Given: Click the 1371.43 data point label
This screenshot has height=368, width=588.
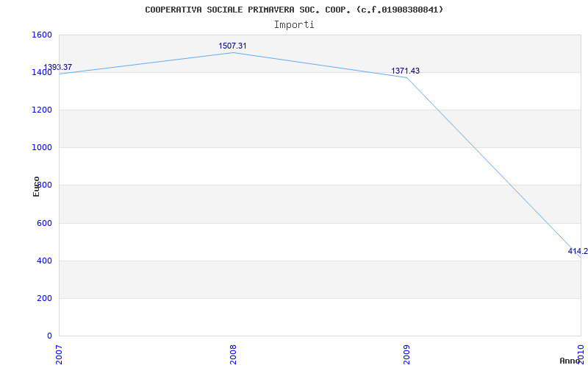Looking at the screenshot, I should point(405,71).
